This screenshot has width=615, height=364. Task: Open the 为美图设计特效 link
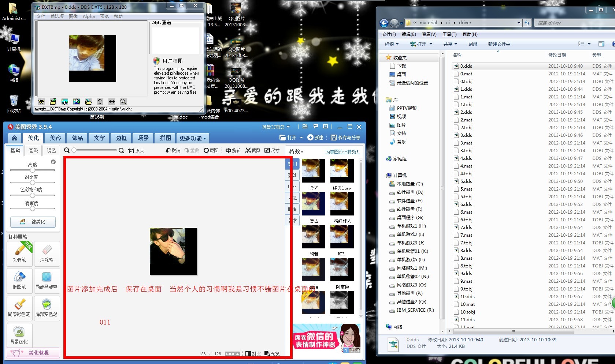click(x=342, y=151)
